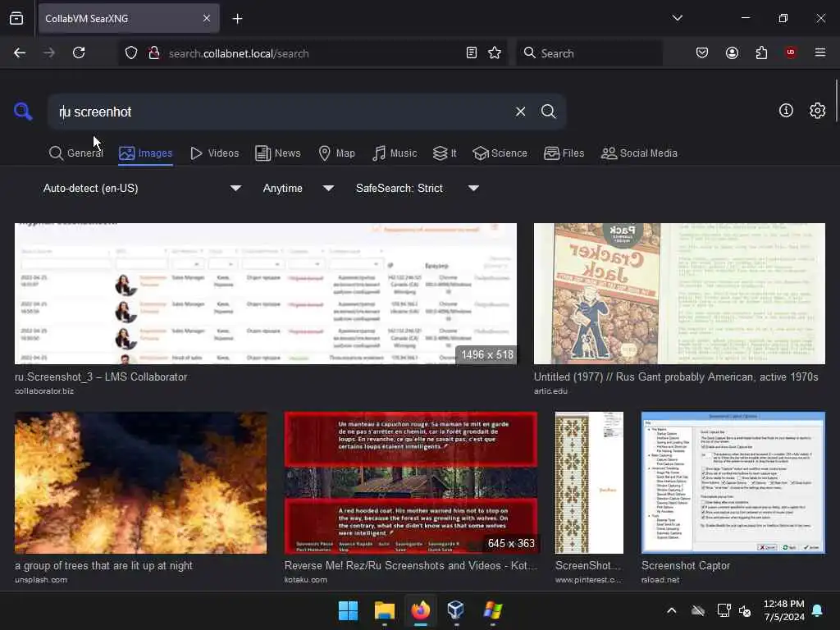Bookmark this page with the star
This screenshot has height=630, width=840.
tap(495, 52)
